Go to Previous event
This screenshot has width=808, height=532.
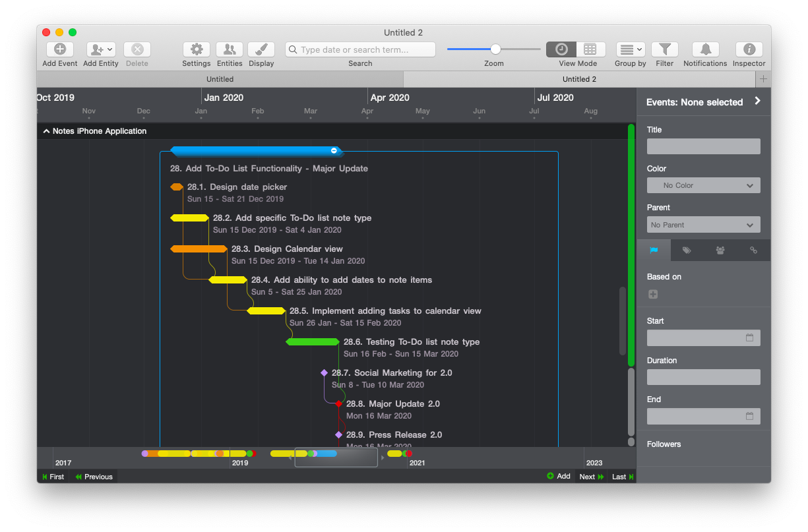(x=94, y=477)
